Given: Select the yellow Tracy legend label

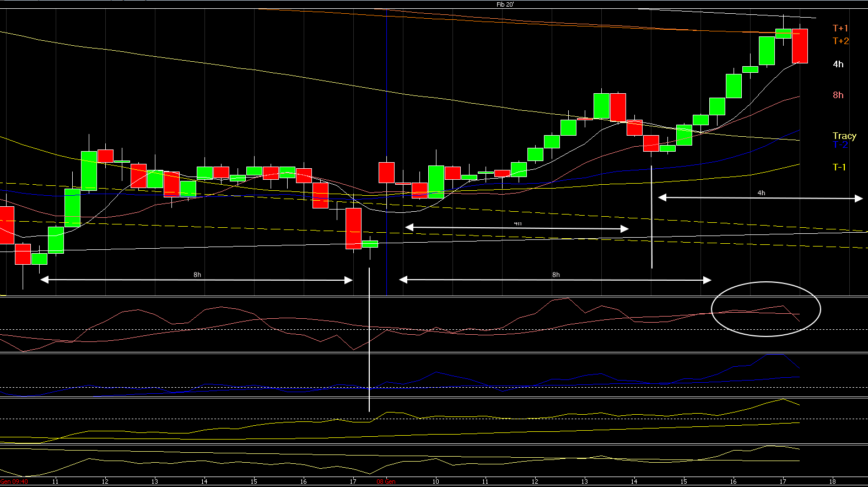Looking at the screenshot, I should pyautogui.click(x=844, y=136).
